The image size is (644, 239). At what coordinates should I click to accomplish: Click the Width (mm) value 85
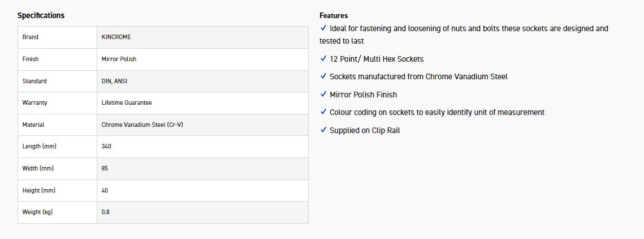point(105,168)
